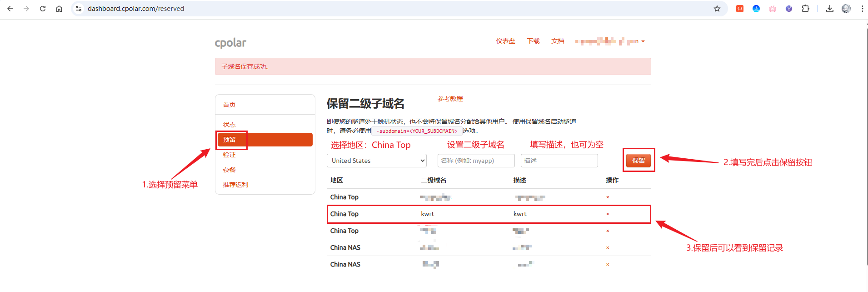Click the browser back arrow
Image resolution: width=868 pixels, height=292 pixels.
pyautogui.click(x=10, y=9)
